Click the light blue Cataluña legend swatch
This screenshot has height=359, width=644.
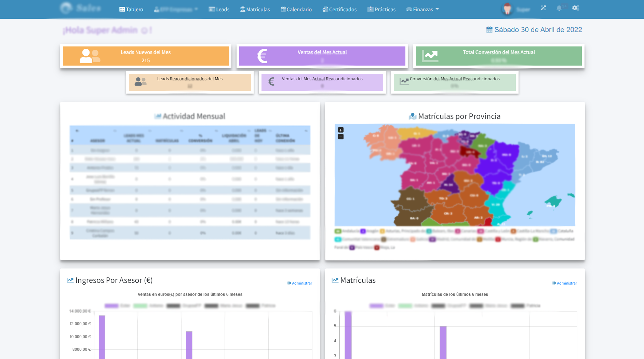tap(553, 231)
